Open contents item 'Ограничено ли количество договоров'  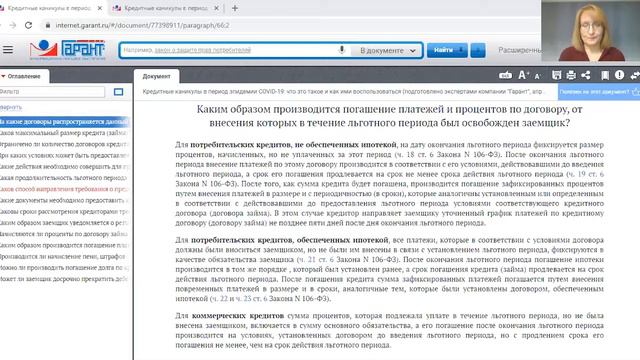coord(64,144)
